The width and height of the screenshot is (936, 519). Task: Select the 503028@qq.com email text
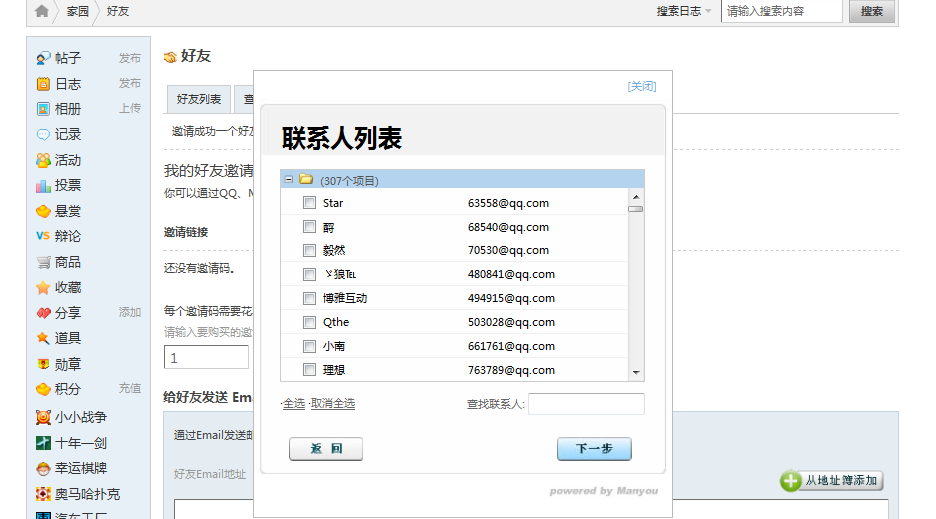click(x=511, y=323)
